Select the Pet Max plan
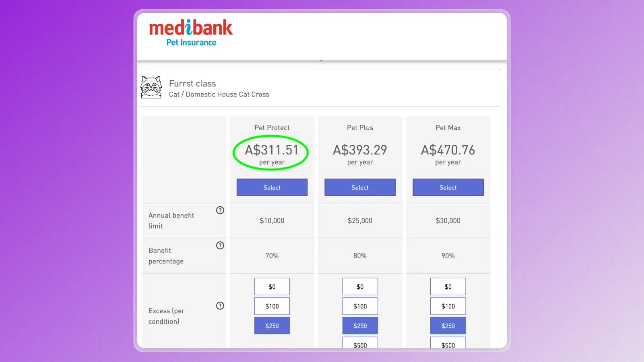Screen dimensions: 644x362 click(448, 187)
